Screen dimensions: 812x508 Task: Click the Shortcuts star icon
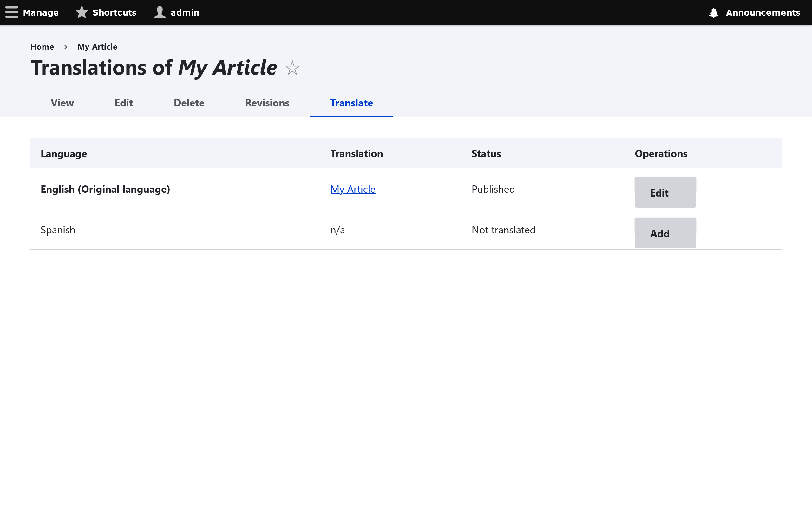click(x=82, y=12)
